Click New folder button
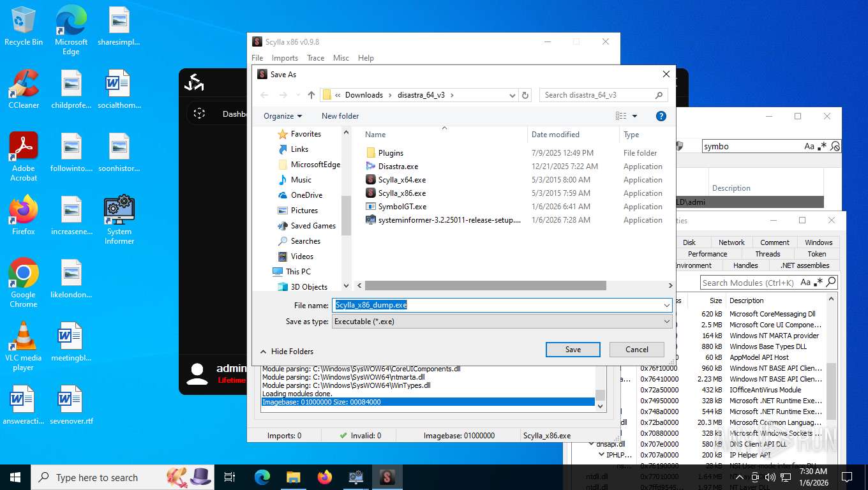 pyautogui.click(x=340, y=116)
